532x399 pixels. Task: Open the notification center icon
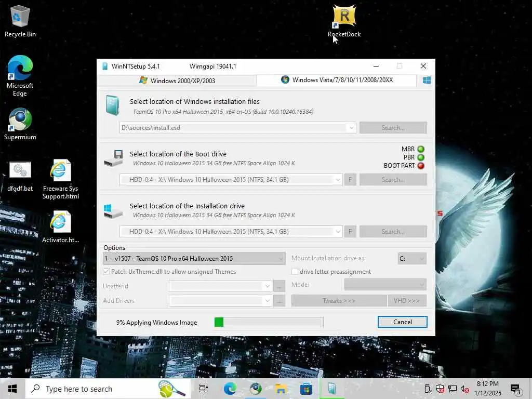pyautogui.click(x=516, y=389)
